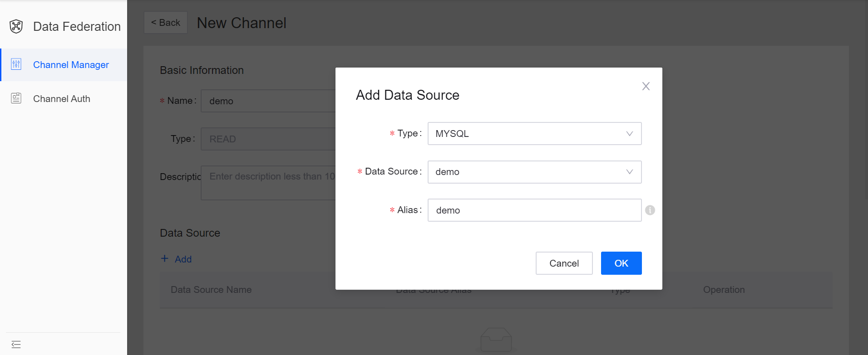The image size is (868, 355).
Task: Go back with the Back button
Action: [166, 23]
